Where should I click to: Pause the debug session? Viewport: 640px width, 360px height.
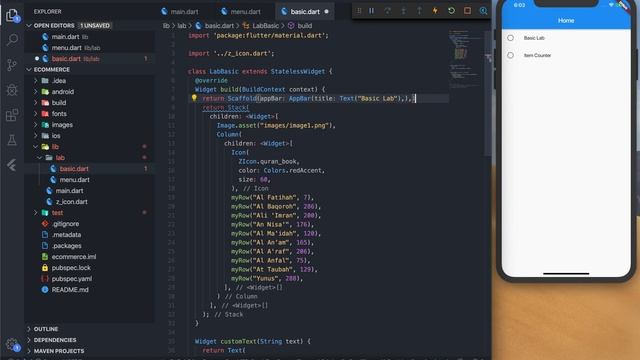pos(371,11)
